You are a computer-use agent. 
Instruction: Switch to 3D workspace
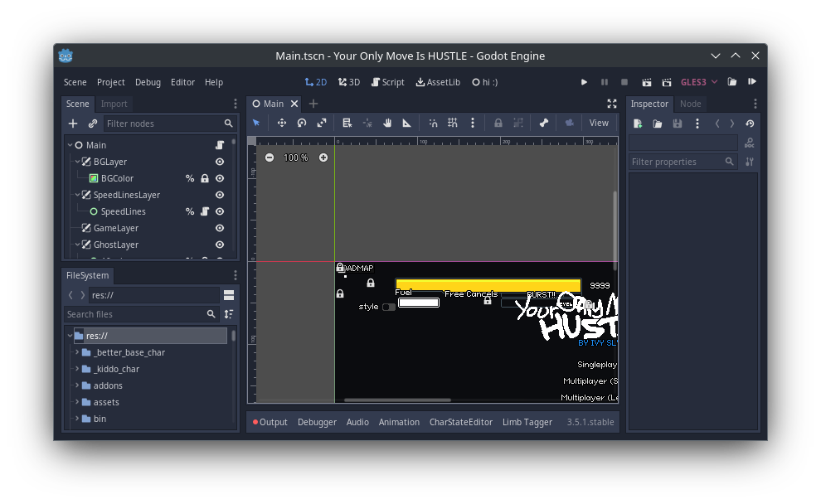pos(348,82)
